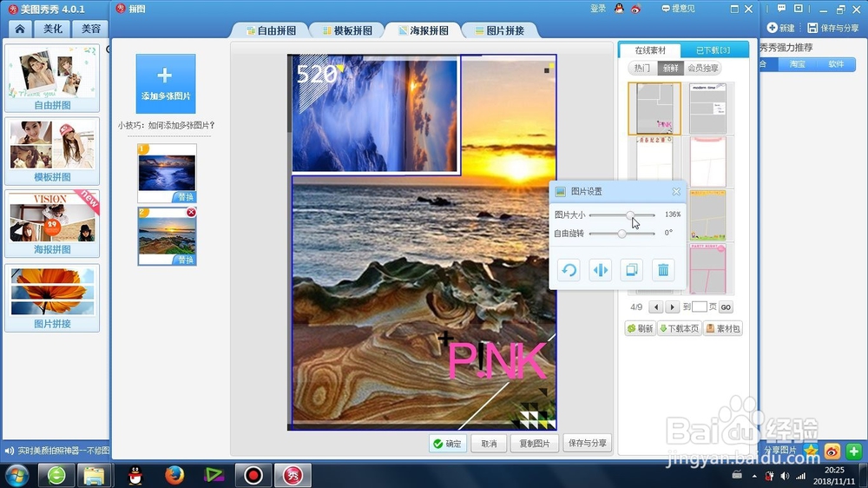Select 海报拼图 mode in left sidebar
Viewport: 868px width, 488px height.
tap(52, 223)
